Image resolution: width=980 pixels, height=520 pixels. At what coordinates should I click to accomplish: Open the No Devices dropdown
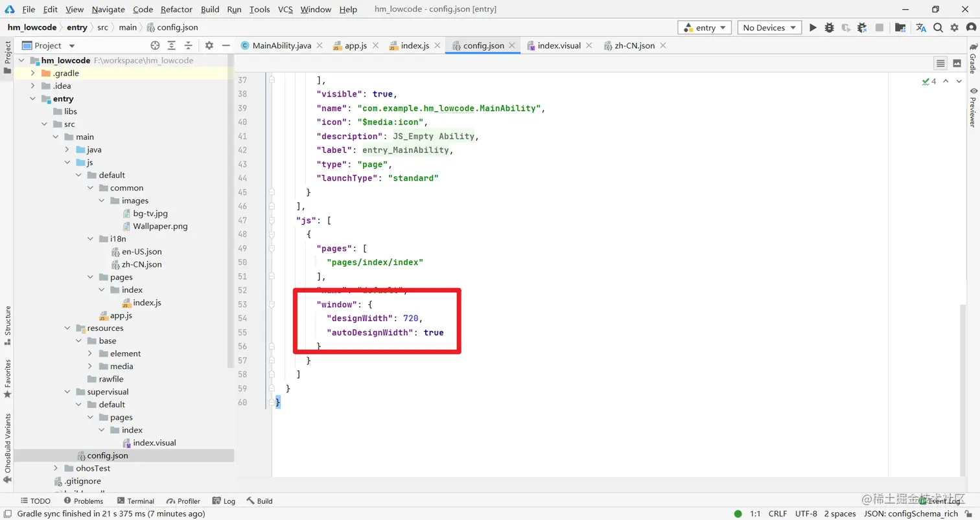coord(769,28)
